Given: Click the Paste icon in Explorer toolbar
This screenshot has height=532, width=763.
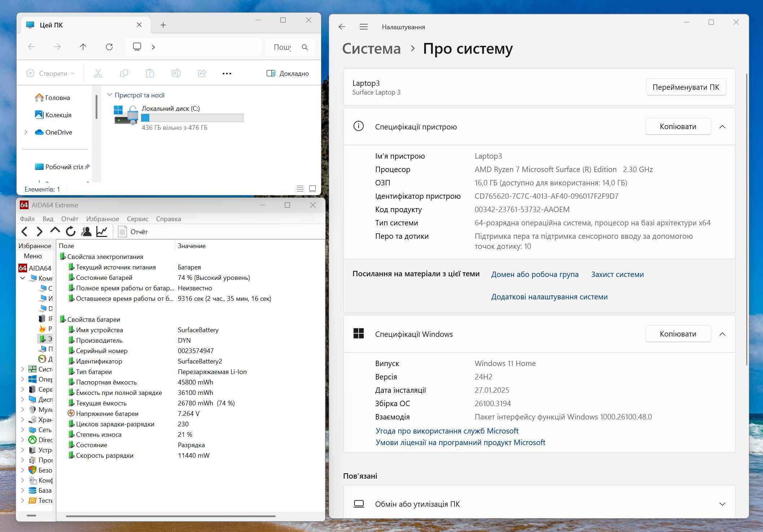Looking at the screenshot, I should pos(150,74).
